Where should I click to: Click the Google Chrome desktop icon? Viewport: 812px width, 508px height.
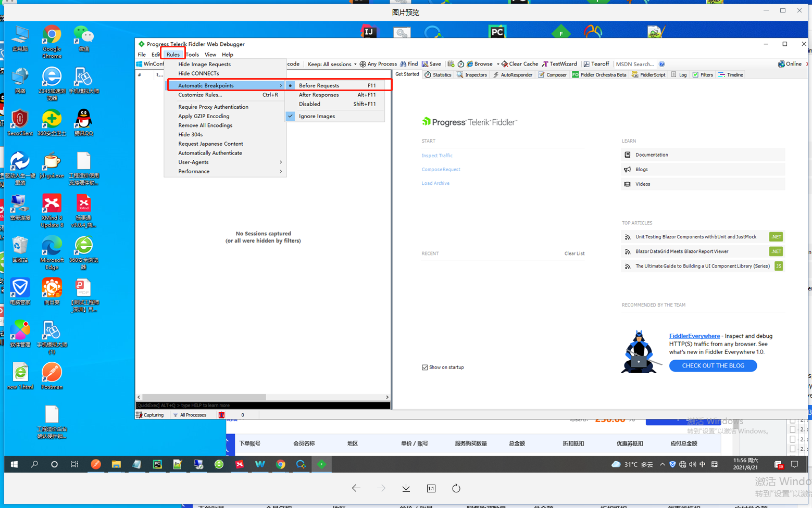click(52, 42)
